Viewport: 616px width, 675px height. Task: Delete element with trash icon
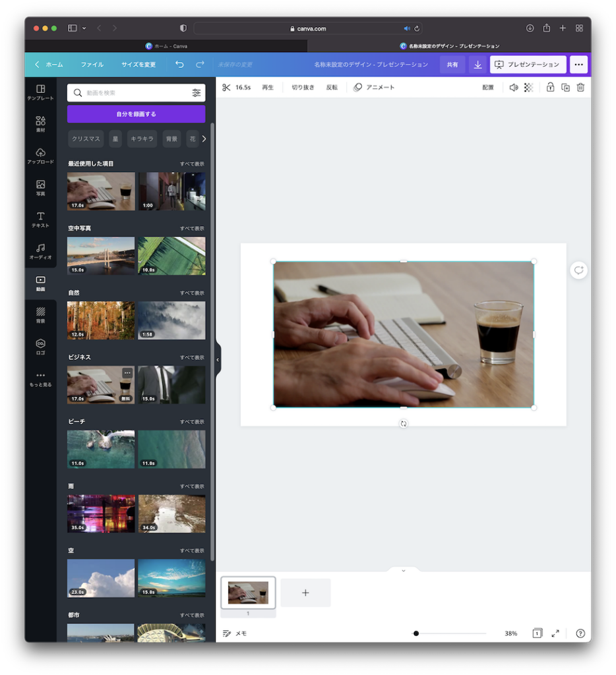click(x=580, y=87)
